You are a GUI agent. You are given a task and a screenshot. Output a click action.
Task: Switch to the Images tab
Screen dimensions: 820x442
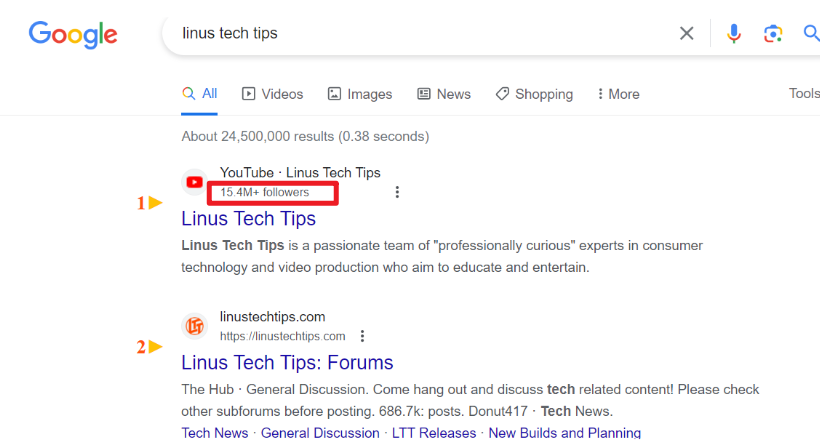click(359, 94)
